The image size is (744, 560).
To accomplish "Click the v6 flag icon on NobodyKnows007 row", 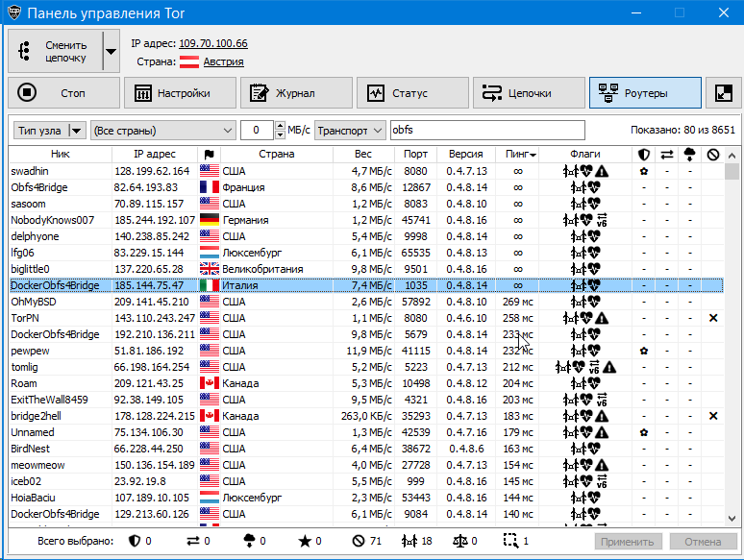I will [x=602, y=220].
